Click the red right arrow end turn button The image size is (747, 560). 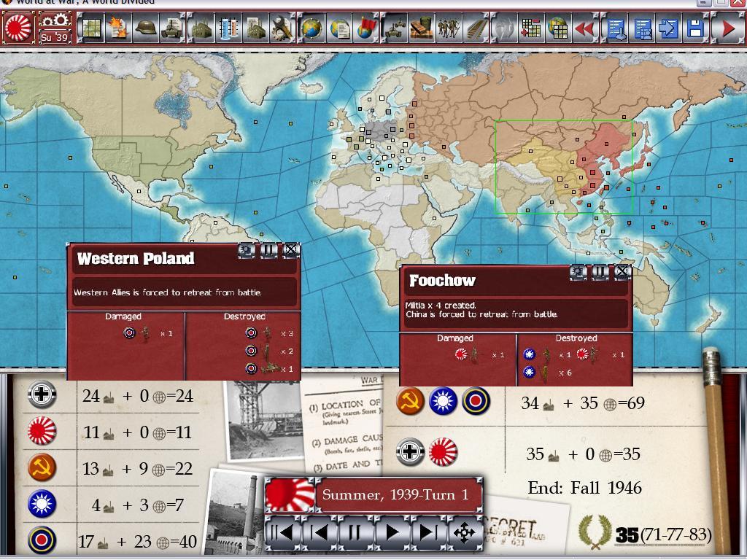tap(727, 28)
